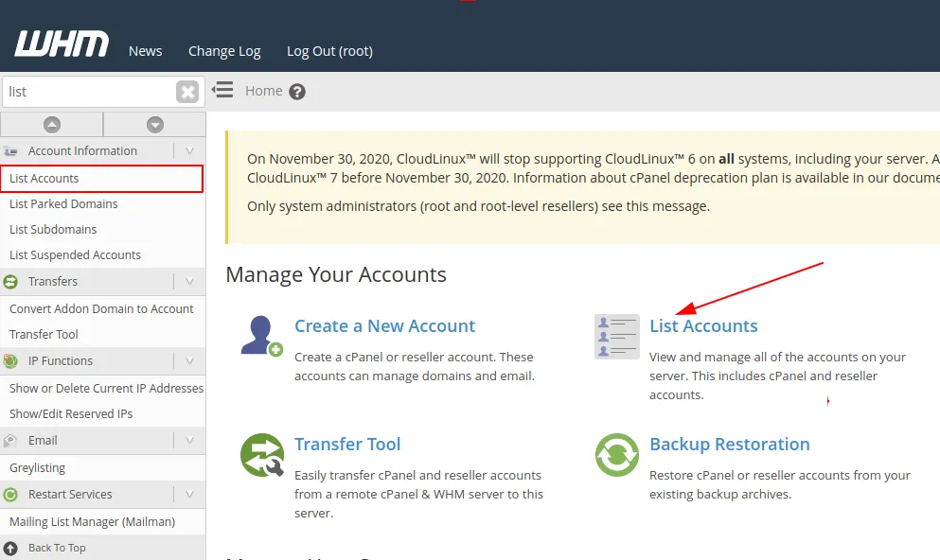Collapse the Restart Services section chevron
This screenshot has width=940, height=560.
pos(189,495)
